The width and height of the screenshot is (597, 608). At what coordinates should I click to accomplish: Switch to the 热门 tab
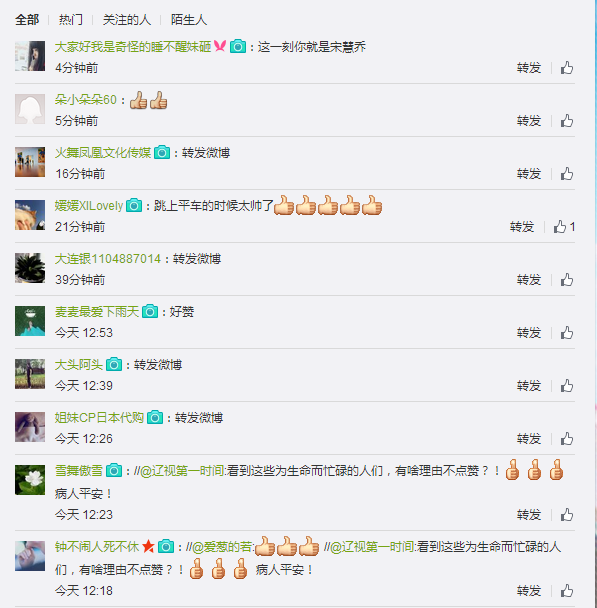[71, 19]
